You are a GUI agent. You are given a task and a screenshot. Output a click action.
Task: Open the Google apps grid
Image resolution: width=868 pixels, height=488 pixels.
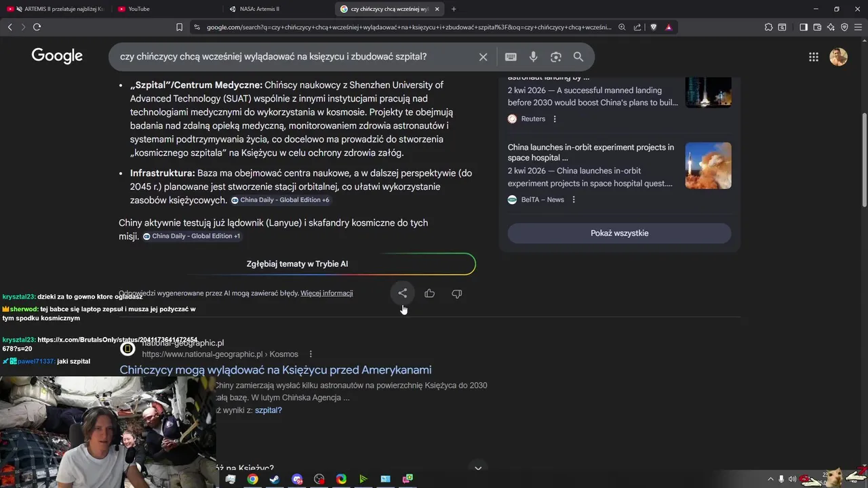(814, 57)
